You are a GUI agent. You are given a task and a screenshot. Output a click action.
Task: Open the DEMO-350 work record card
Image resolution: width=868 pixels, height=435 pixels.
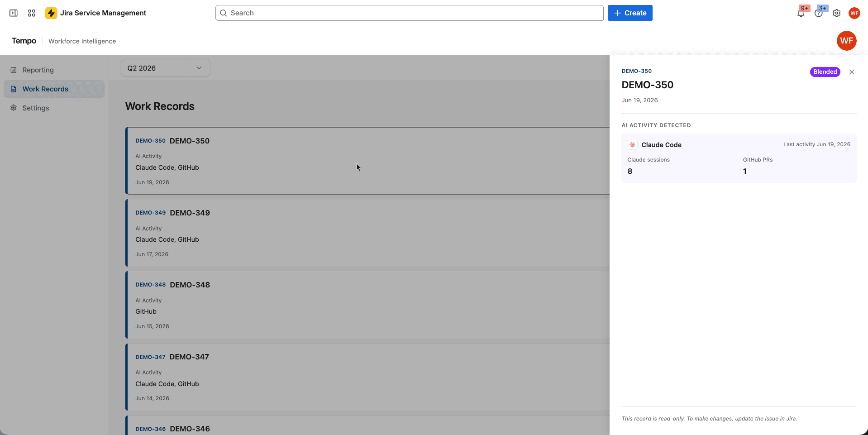coord(367,161)
